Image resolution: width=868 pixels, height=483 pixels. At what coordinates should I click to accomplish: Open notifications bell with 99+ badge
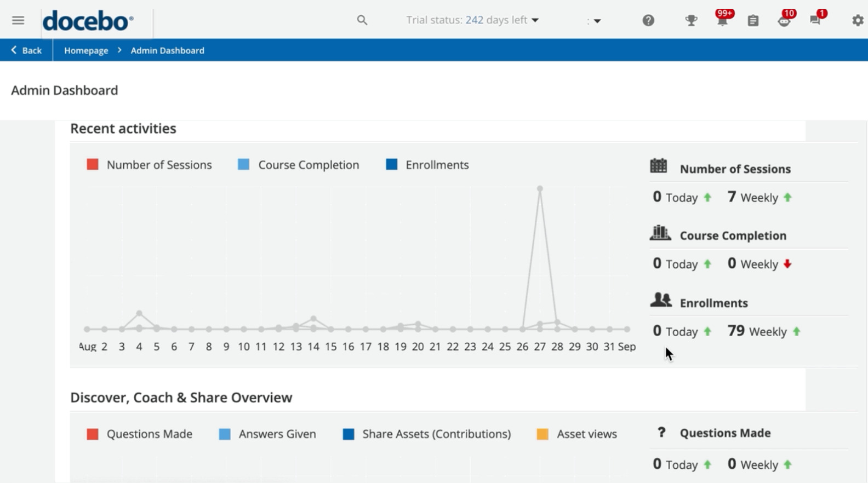(722, 20)
